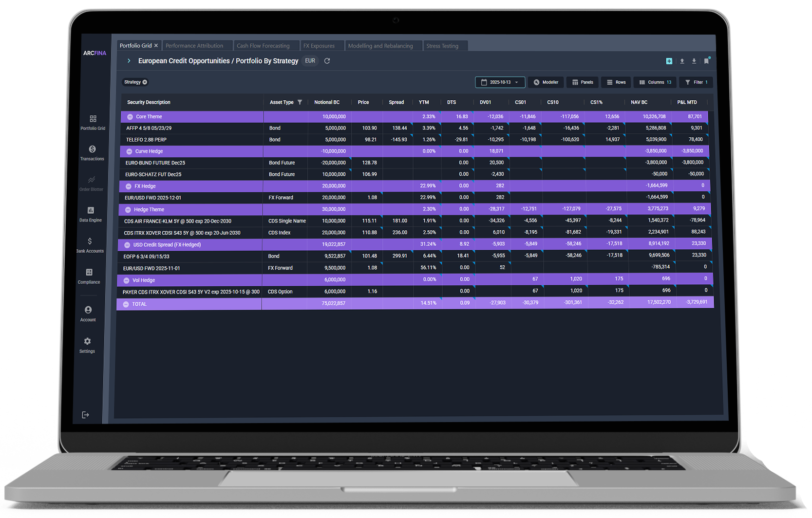Viewport: 812px width, 518px height.
Task: Open the Modeller tool
Action: click(x=546, y=82)
